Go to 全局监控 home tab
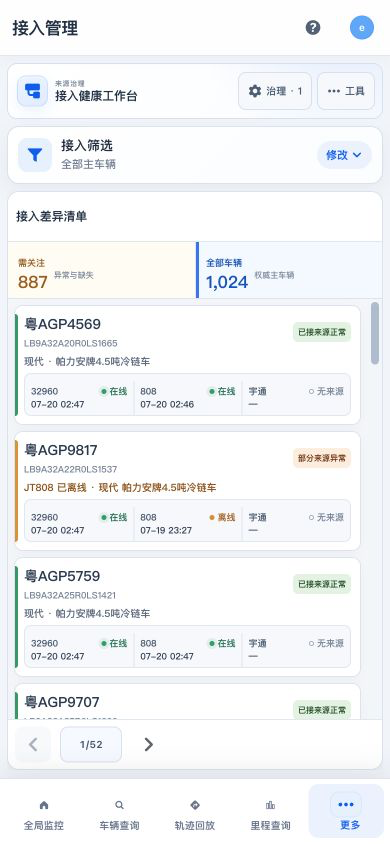This screenshot has width=390, height=844. (x=44, y=815)
